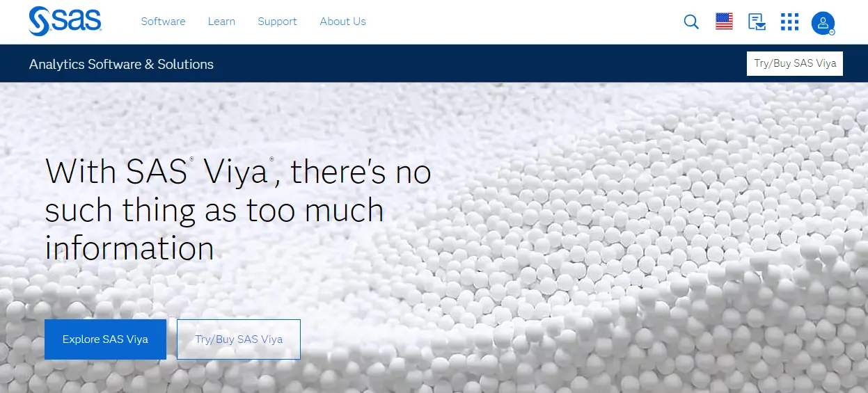Open the Contact Us envelope document icon
868x393 pixels.
tap(757, 22)
